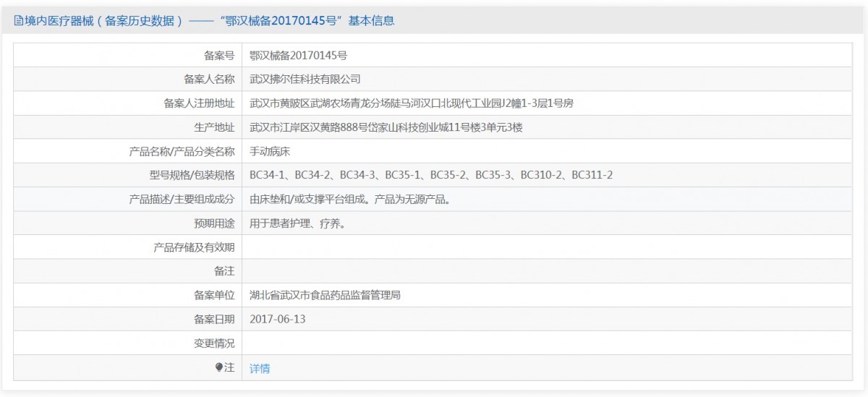Screen dimensions: 868x397
Task: Click company name 武汉拂尔佳科技有限公司
Action: coord(305,79)
